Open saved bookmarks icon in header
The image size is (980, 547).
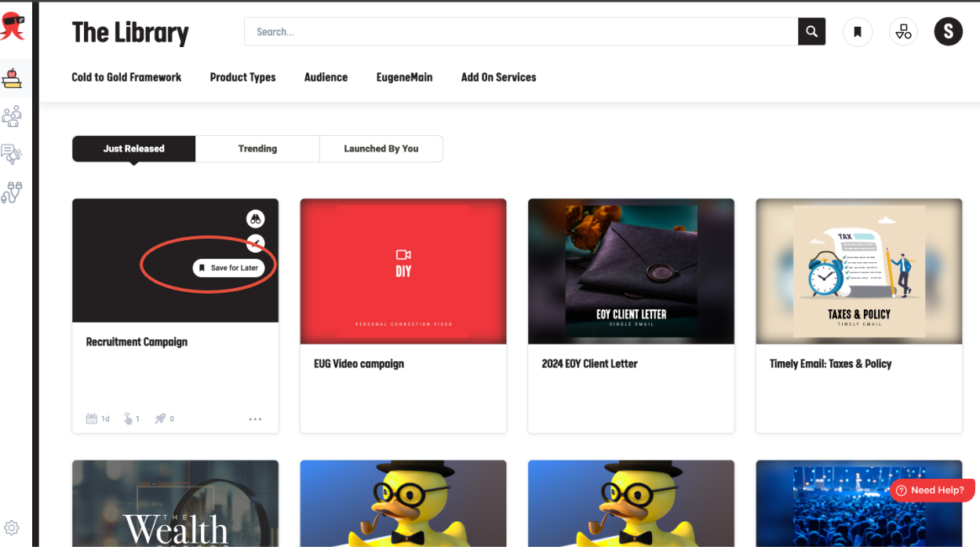858,31
